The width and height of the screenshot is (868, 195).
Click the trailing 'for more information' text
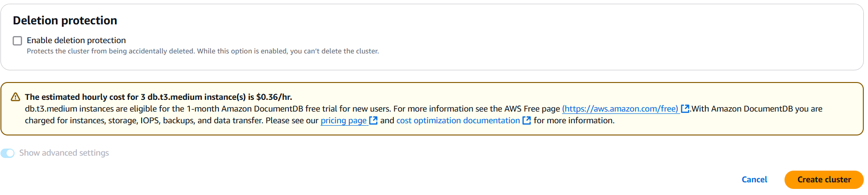click(574, 120)
